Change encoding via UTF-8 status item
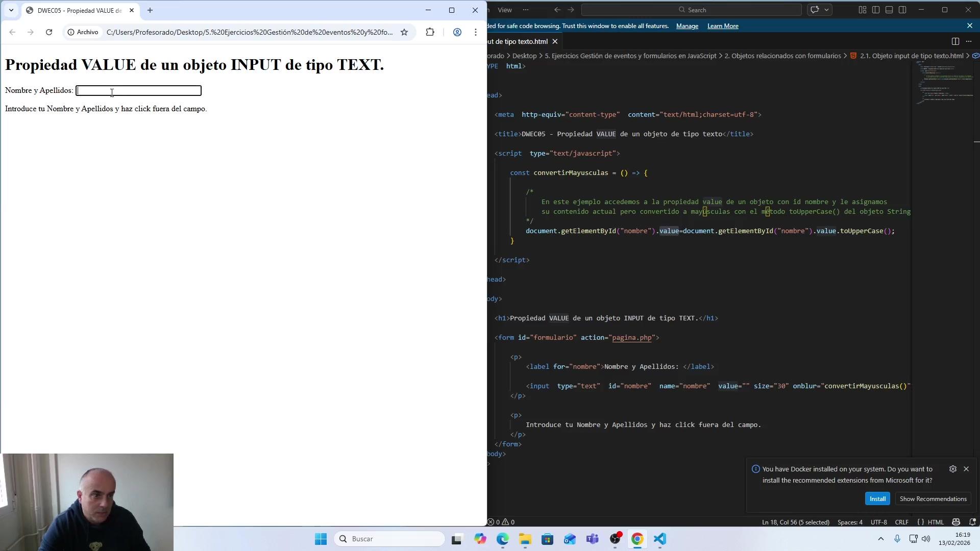Viewport: 980px width, 551px height. click(879, 522)
